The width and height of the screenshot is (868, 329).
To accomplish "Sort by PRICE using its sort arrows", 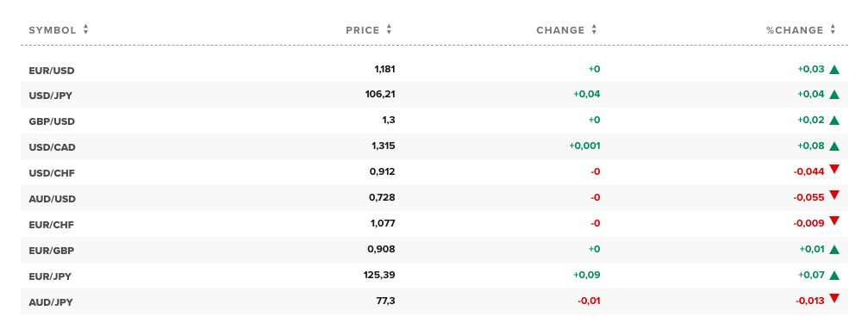I will point(389,30).
